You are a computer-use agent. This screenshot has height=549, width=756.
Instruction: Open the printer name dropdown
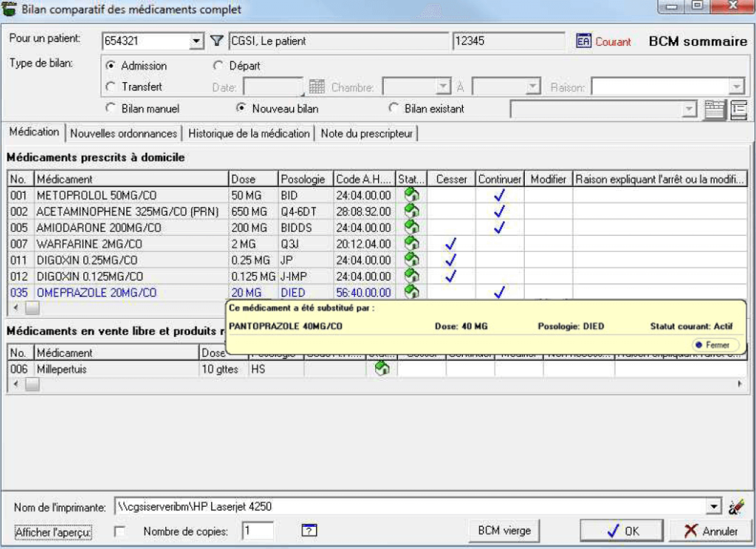tap(714, 507)
